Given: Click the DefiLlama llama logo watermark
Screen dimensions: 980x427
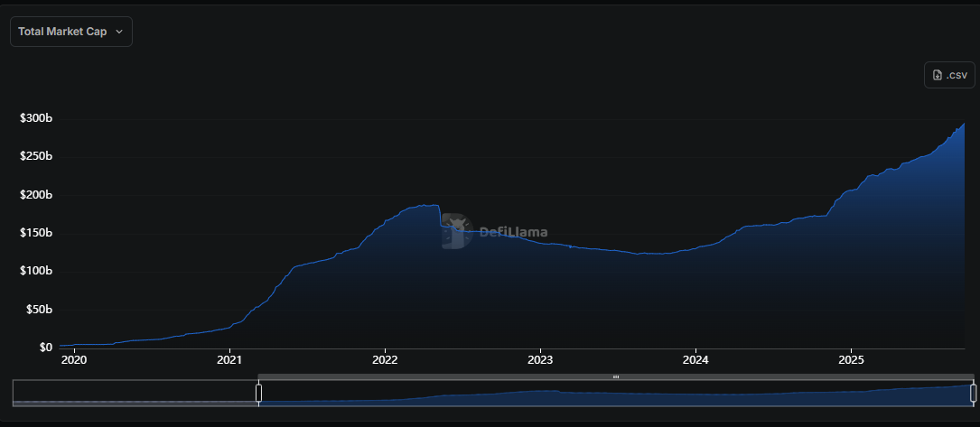Looking at the screenshot, I should [456, 231].
